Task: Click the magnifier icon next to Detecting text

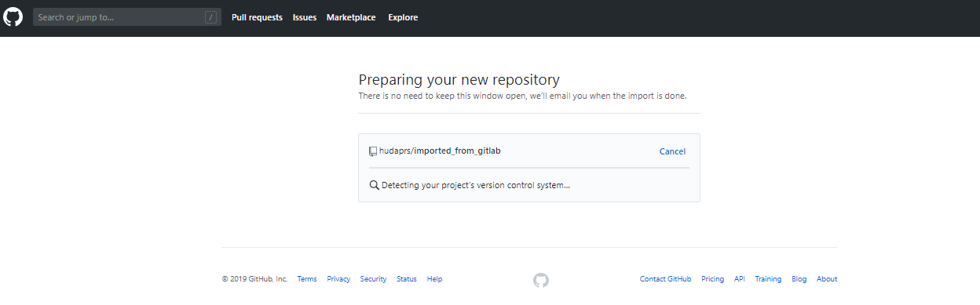Action: [x=374, y=186]
